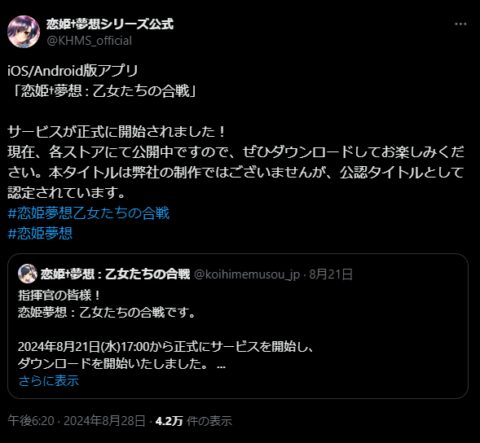Click the 「恋姫†夢想：乙女たちの合戦」 title line

[103, 91]
